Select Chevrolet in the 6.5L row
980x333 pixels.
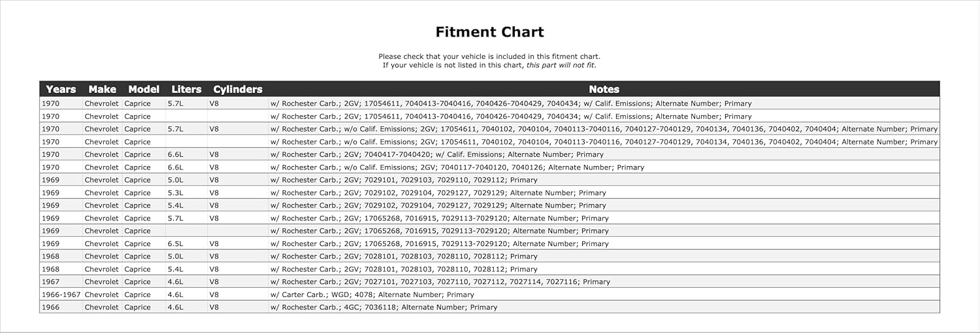coord(102,244)
